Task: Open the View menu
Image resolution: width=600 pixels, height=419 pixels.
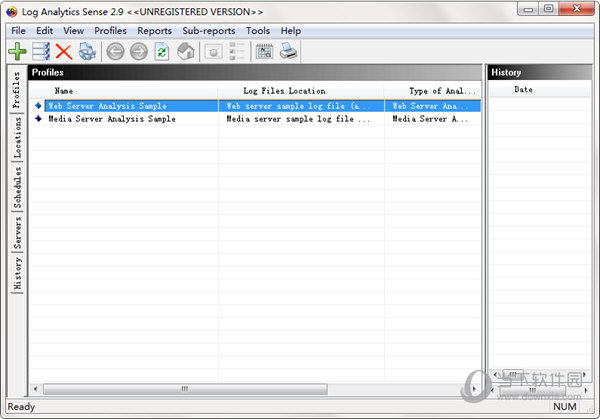Action: 73,31
